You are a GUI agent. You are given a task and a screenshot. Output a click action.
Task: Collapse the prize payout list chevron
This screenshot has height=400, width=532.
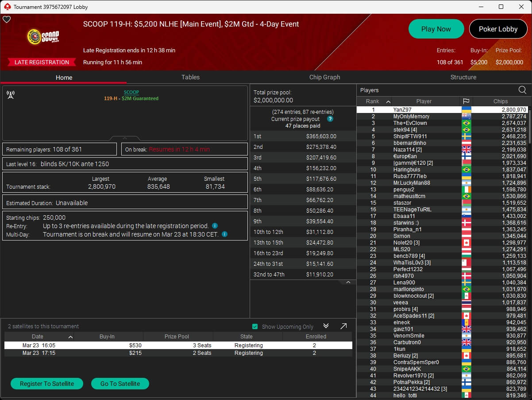tap(348, 282)
